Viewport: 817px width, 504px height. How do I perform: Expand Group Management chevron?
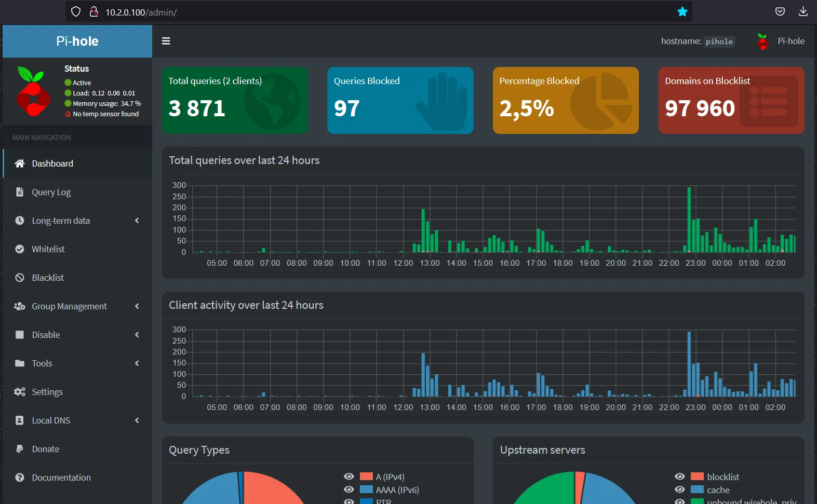pyautogui.click(x=137, y=306)
